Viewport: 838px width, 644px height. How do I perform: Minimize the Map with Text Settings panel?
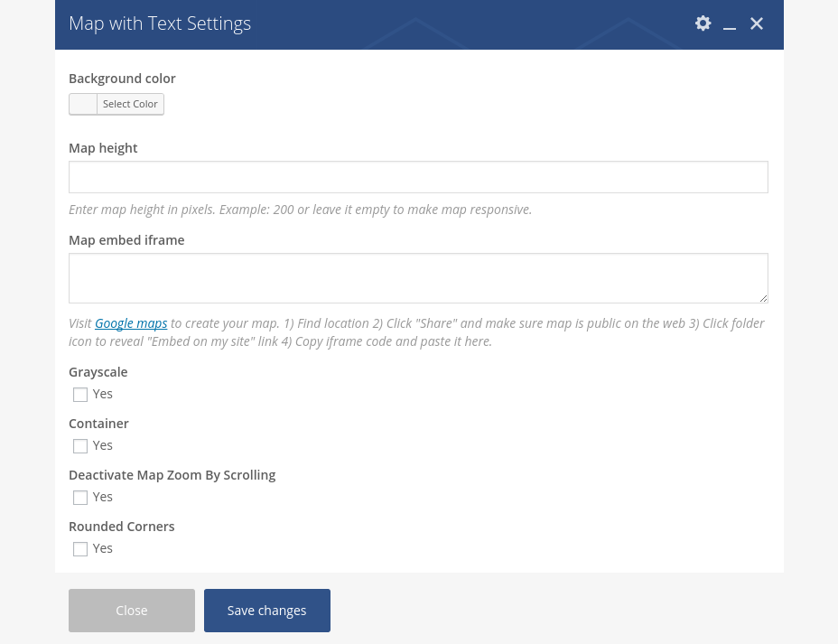730,24
